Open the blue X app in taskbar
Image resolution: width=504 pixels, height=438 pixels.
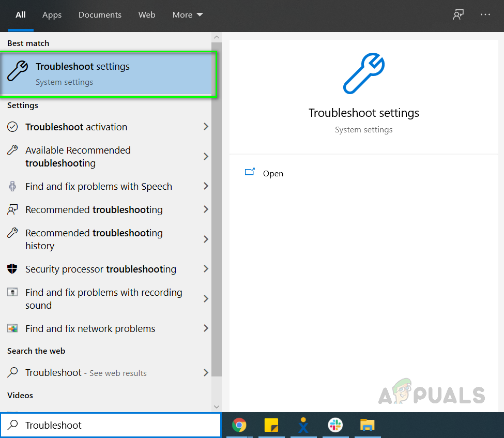303,425
